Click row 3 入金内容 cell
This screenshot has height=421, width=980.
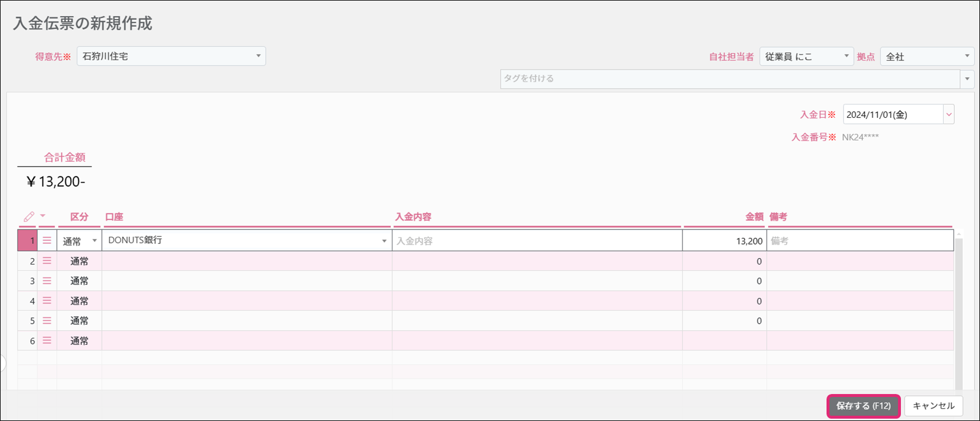537,281
